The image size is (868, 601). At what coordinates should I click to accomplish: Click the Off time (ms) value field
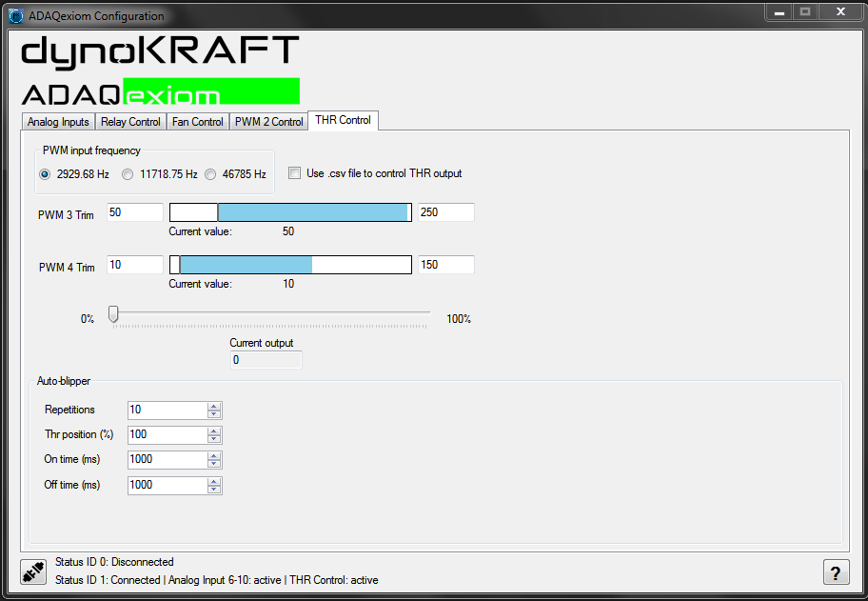[168, 485]
